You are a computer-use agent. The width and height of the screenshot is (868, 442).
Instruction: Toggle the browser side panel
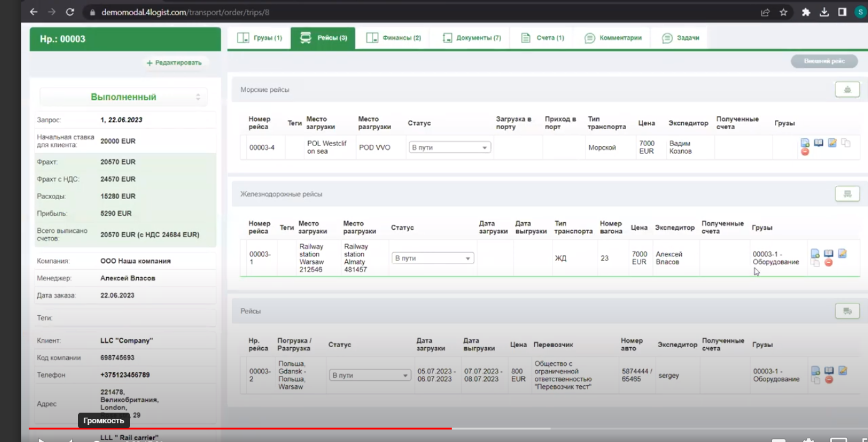842,12
